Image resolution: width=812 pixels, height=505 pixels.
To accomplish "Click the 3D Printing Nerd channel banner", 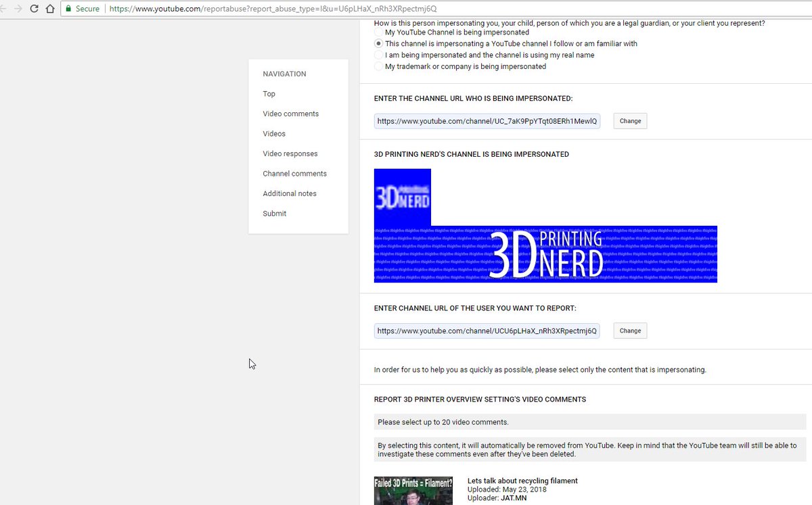I will point(545,254).
